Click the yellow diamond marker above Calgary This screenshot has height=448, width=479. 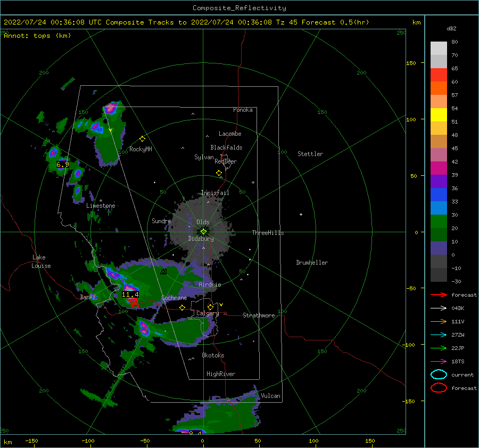click(x=210, y=307)
